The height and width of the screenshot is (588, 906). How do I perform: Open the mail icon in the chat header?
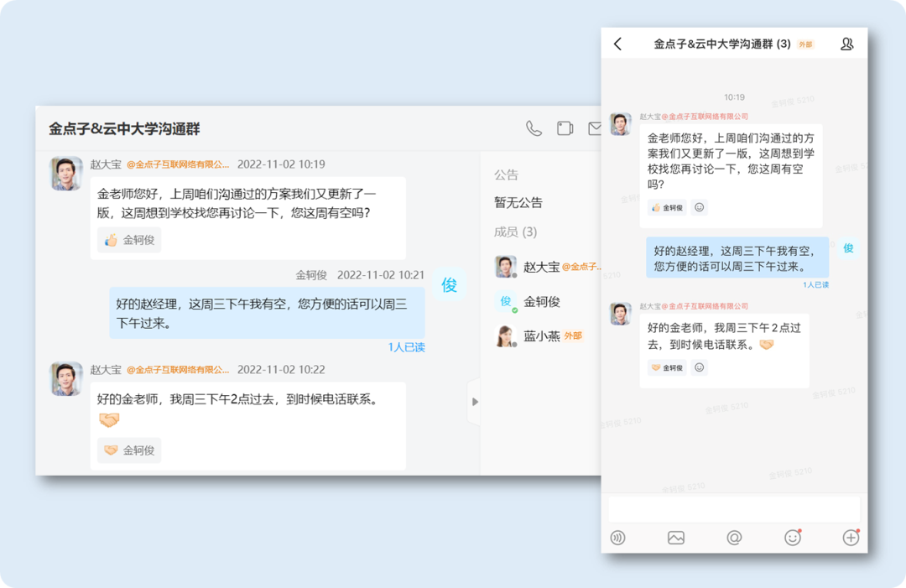pyautogui.click(x=595, y=128)
